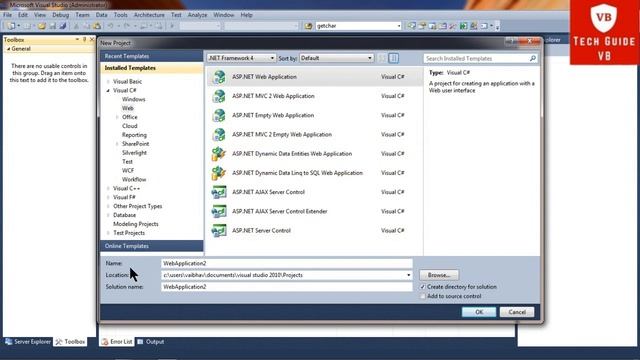Select ASP.NET MVC 2 Empty Web Application icon
640x360 pixels.
[219, 134]
